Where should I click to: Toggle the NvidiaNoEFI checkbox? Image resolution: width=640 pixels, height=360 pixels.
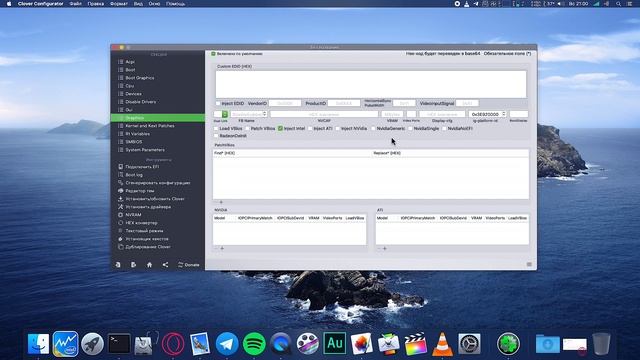pyautogui.click(x=444, y=128)
